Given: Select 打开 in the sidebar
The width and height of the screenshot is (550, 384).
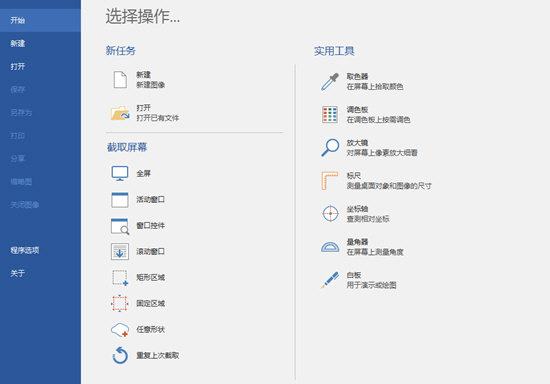Looking at the screenshot, I should (40, 67).
